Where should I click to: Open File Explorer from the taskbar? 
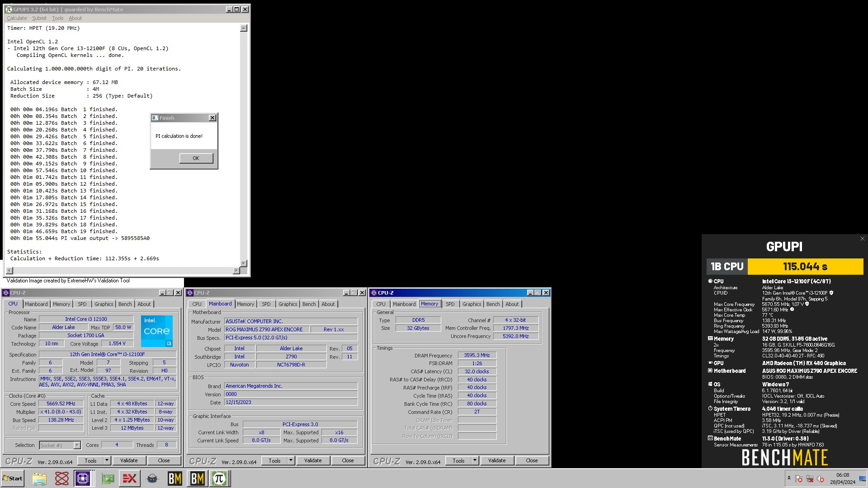(39, 479)
